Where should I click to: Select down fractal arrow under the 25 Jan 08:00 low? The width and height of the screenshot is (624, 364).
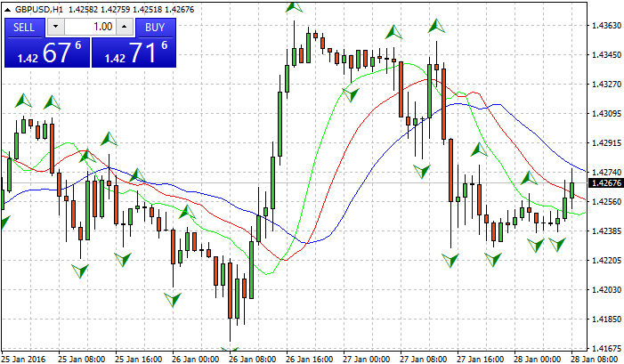[x=80, y=271]
